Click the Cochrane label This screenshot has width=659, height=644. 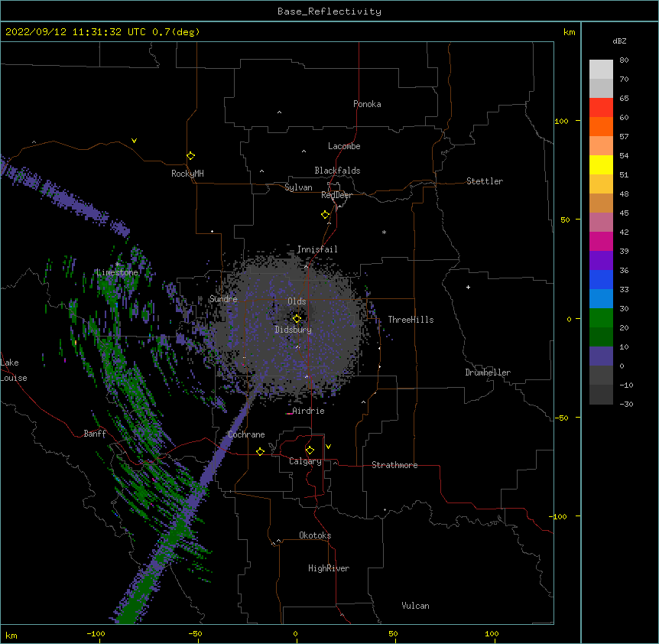click(246, 434)
